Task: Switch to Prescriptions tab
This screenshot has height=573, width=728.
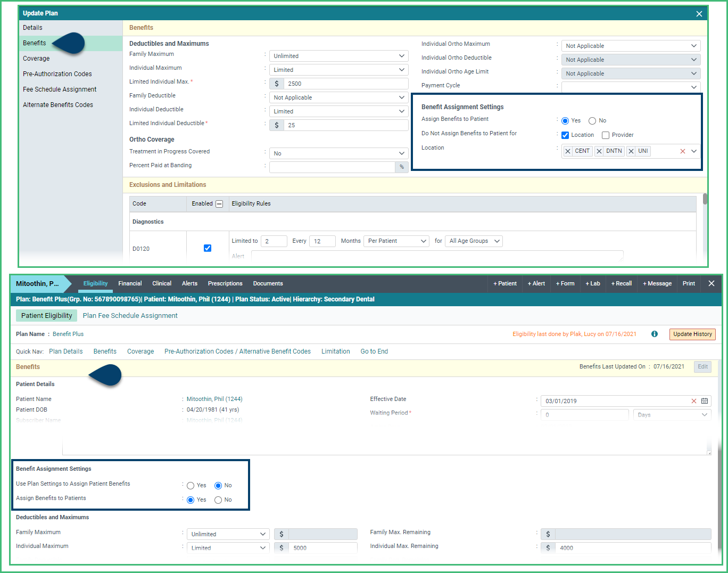Action: pos(225,283)
